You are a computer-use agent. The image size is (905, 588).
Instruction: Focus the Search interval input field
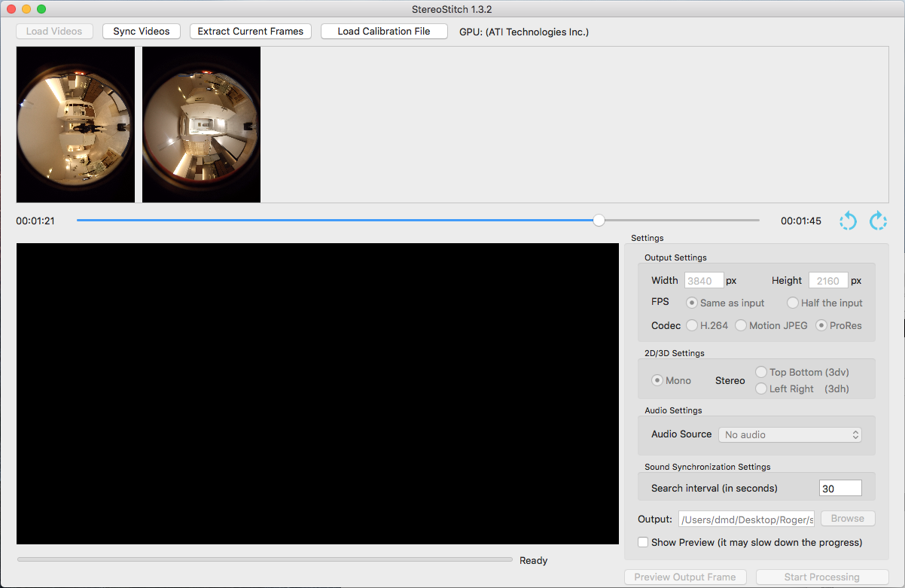tap(839, 488)
